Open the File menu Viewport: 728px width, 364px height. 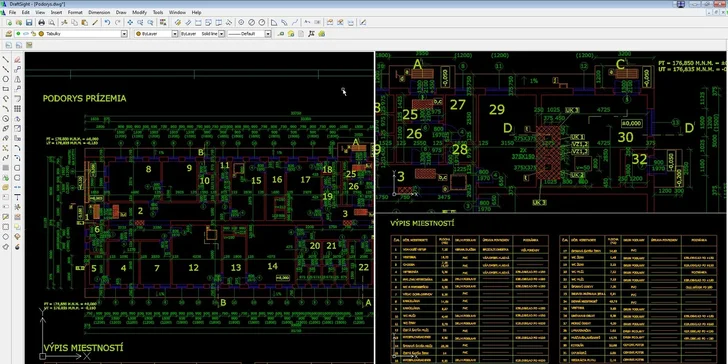(x=13, y=13)
